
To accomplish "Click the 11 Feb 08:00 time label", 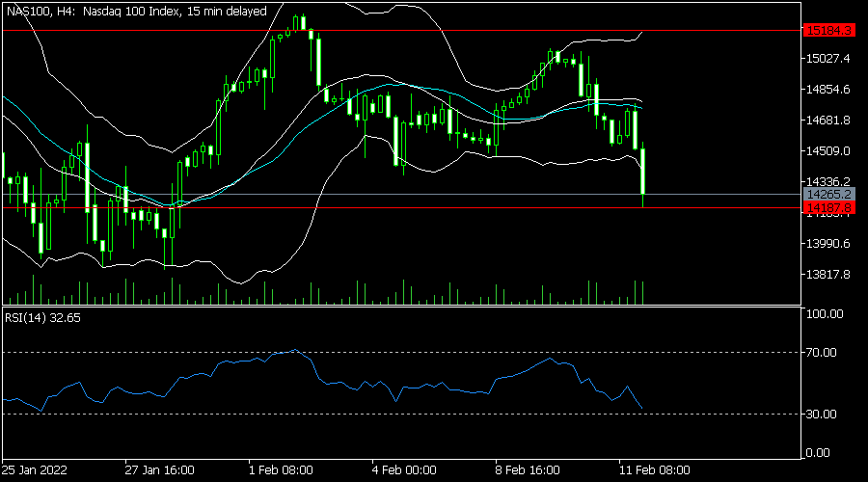I will (x=654, y=470).
